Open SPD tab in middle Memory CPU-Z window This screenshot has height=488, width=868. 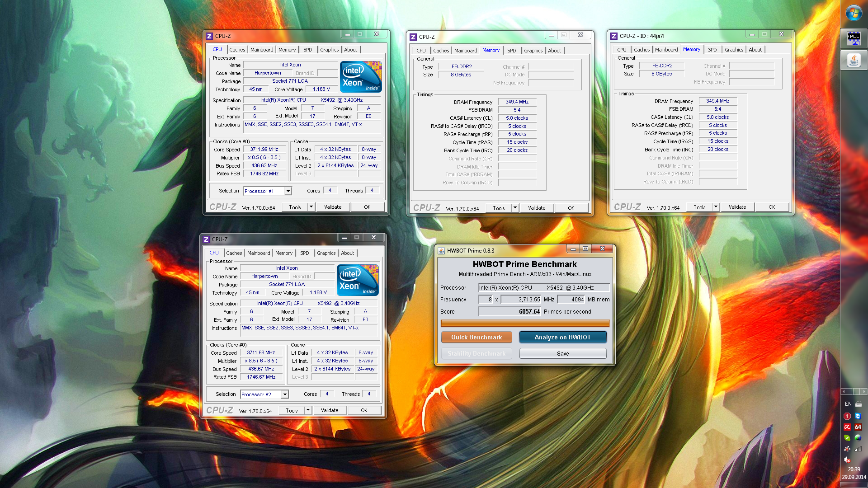pyautogui.click(x=512, y=51)
